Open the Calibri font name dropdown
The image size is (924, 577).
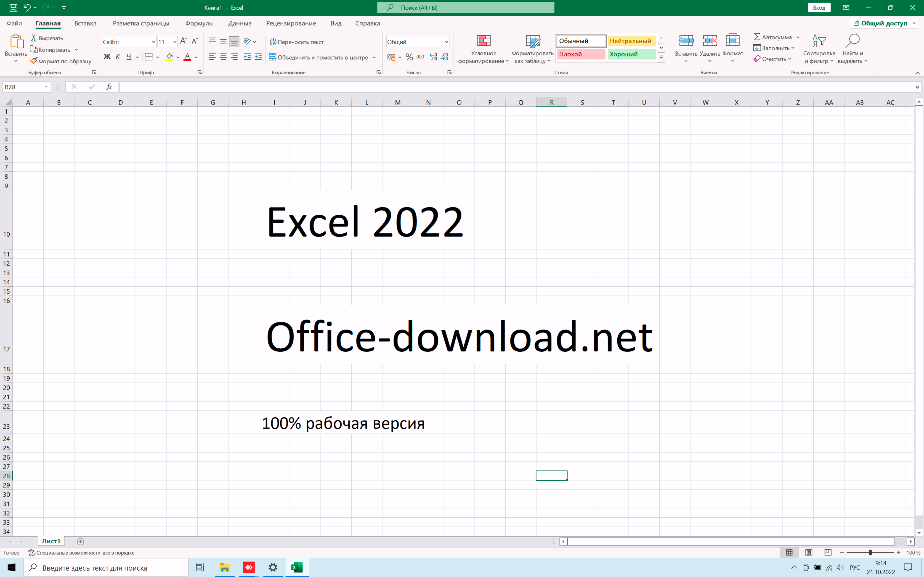point(153,42)
